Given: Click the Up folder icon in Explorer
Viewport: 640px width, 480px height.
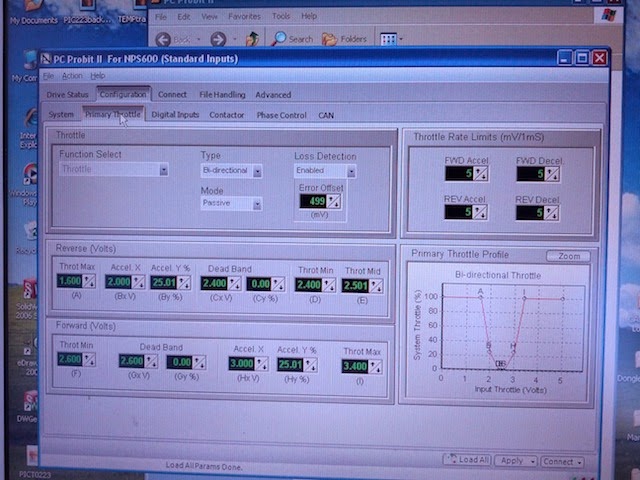Looking at the screenshot, I should [x=252, y=39].
